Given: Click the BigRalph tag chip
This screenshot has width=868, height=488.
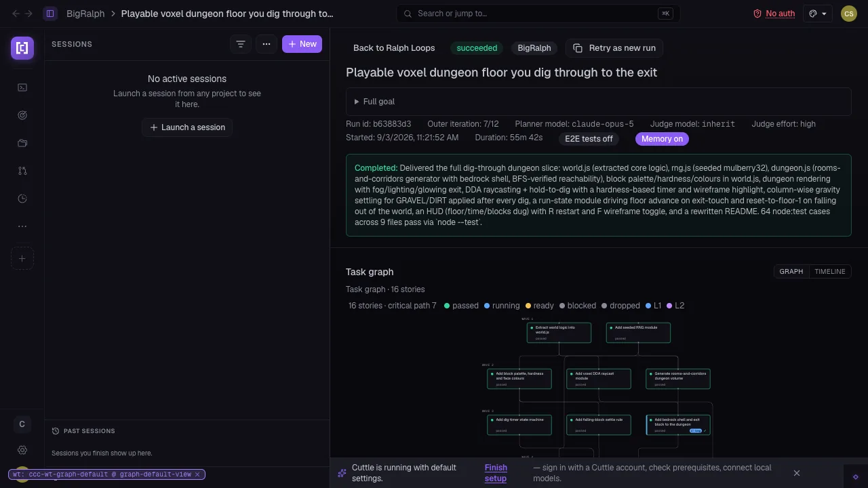Looking at the screenshot, I should point(534,48).
